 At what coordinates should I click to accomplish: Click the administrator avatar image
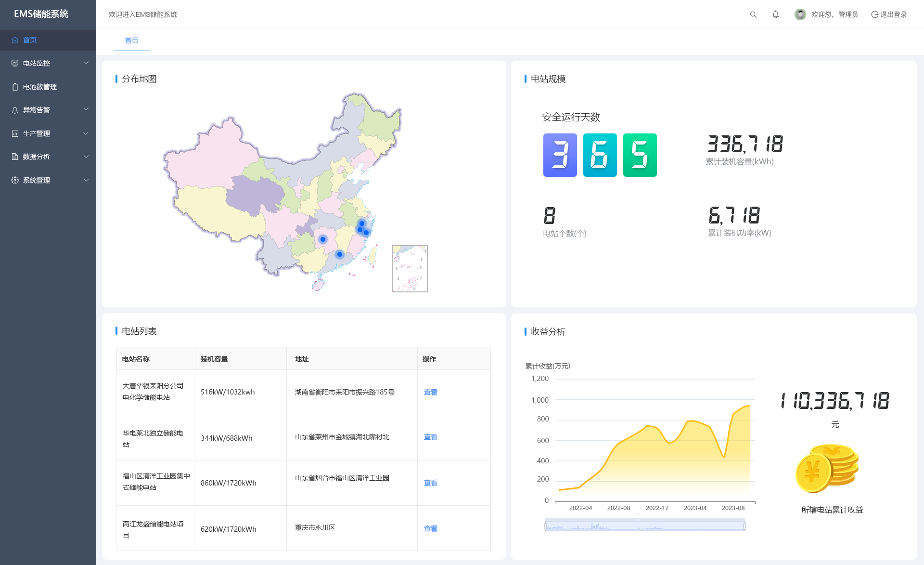pyautogui.click(x=800, y=14)
